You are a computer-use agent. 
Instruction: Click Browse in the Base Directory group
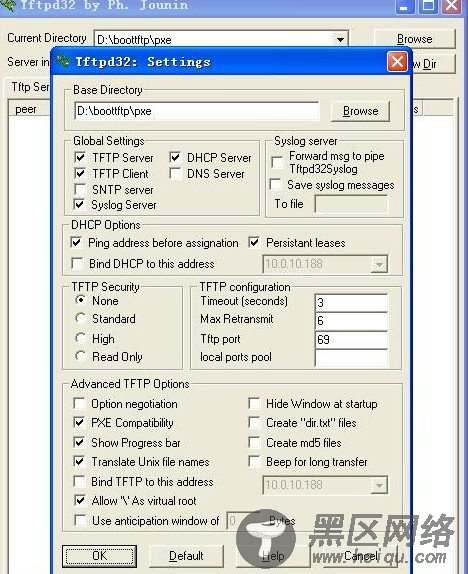[360, 111]
